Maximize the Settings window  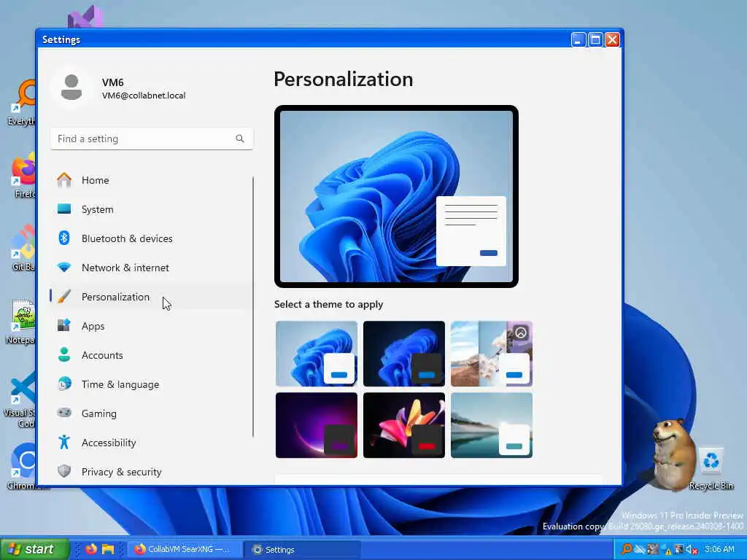pyautogui.click(x=595, y=39)
